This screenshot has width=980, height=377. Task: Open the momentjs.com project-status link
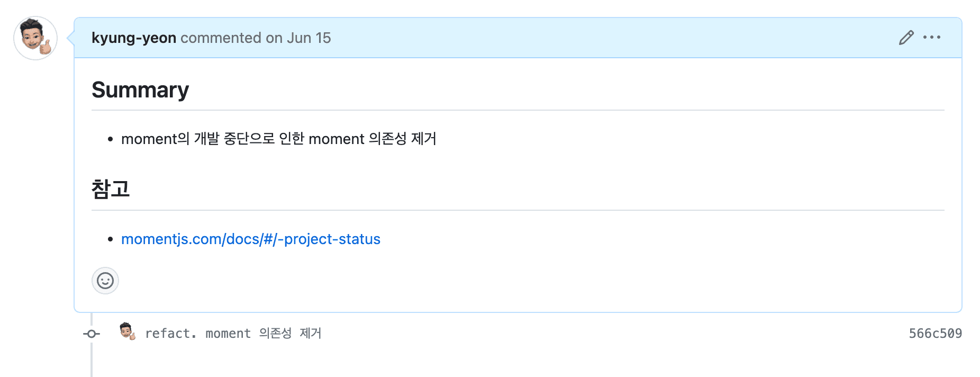(x=251, y=239)
